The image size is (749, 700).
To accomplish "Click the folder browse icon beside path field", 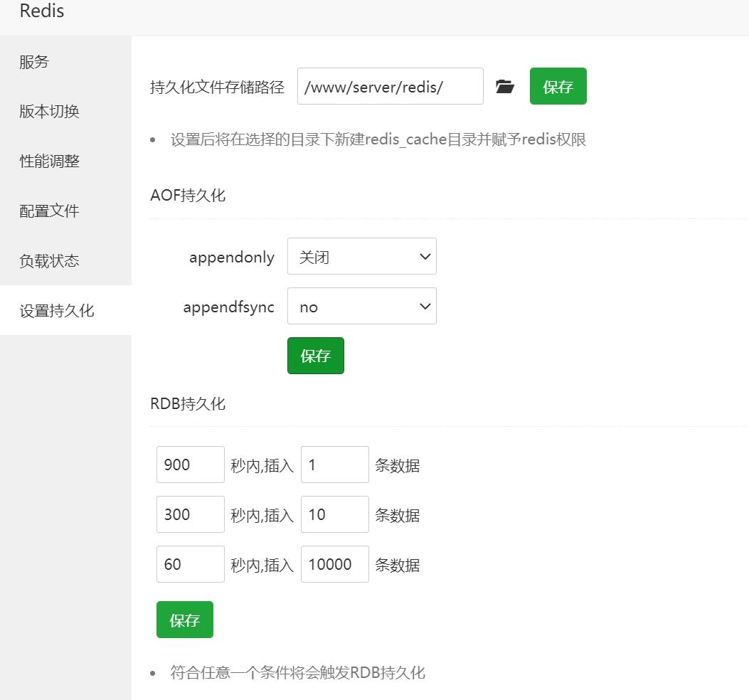I will (x=505, y=87).
